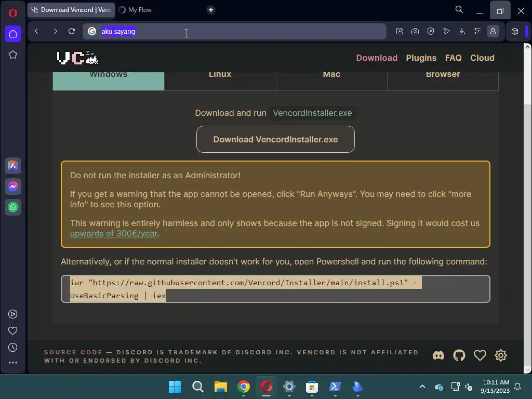Image resolution: width=532 pixels, height=399 pixels.
Task: Click the address bar with 'aku sayang'
Action: [234, 31]
